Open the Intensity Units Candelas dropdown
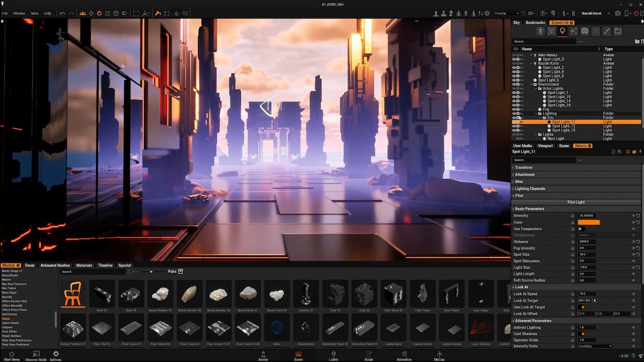Image resolution: width=644 pixels, height=362 pixels. [x=595, y=346]
